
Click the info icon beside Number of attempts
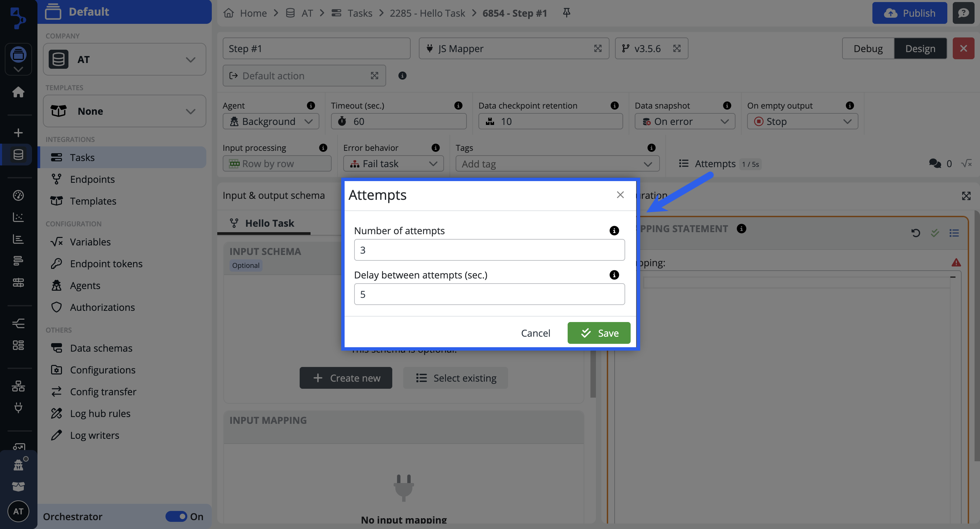pyautogui.click(x=614, y=230)
